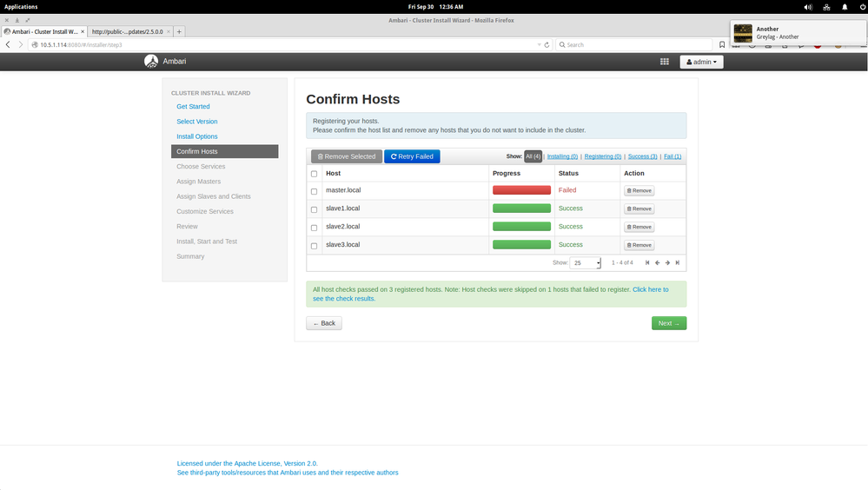Click the Customize Services step
868x490 pixels.
coord(205,211)
